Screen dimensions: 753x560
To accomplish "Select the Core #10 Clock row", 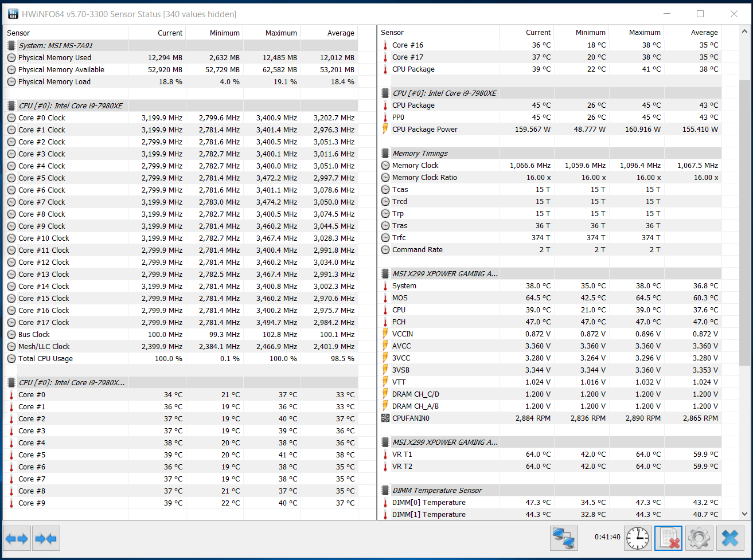I will pyautogui.click(x=181, y=238).
